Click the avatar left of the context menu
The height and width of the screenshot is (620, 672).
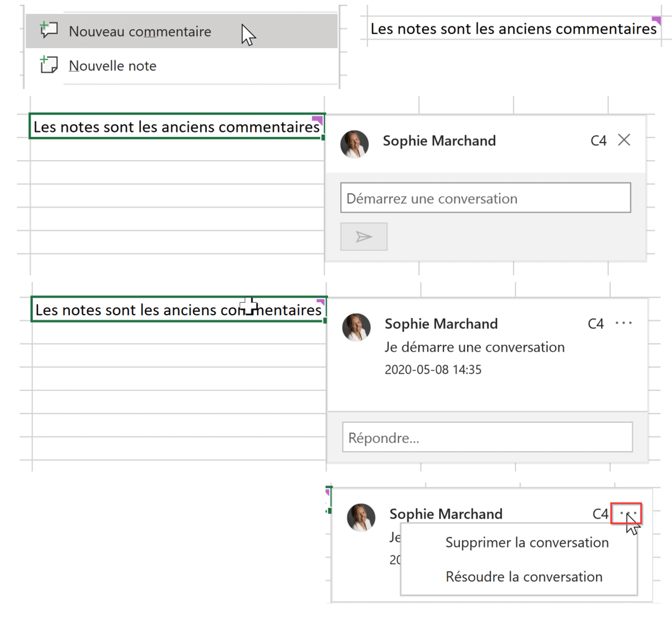[x=361, y=517]
